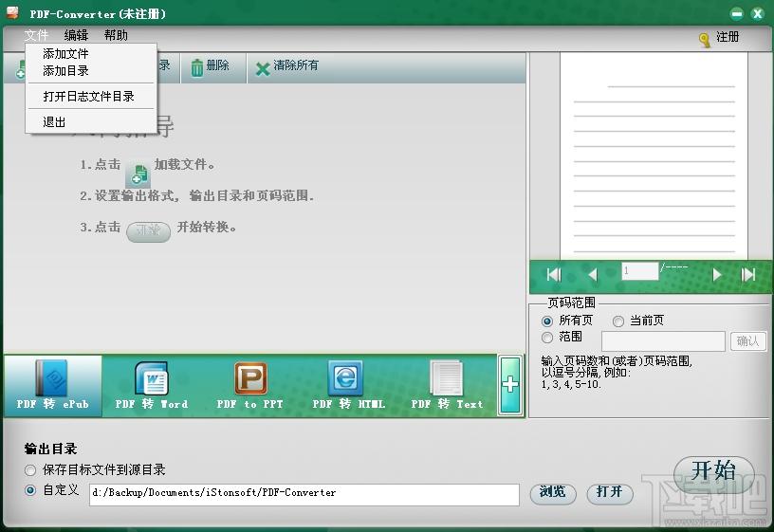
Task: Select the 自定义 output option
Action: 30,490
